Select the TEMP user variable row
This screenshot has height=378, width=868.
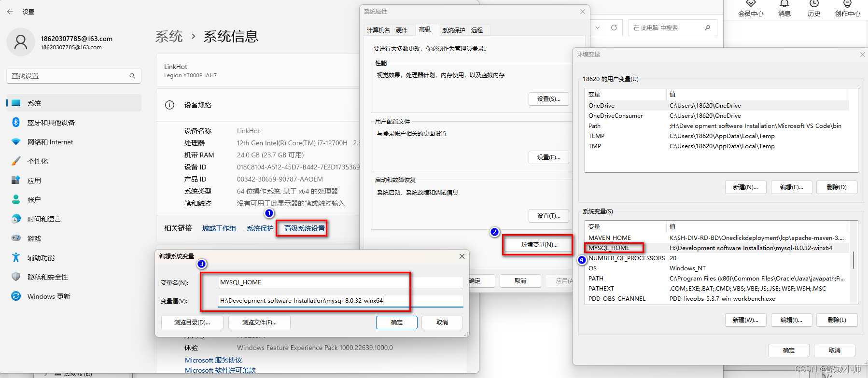717,136
